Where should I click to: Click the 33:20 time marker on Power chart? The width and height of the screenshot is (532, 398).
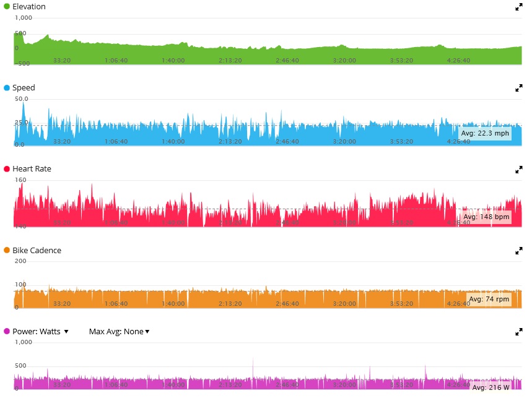click(x=62, y=385)
